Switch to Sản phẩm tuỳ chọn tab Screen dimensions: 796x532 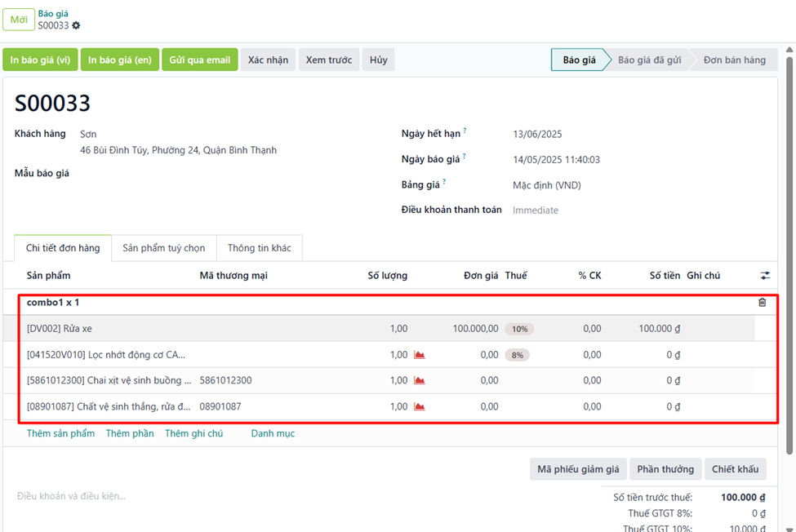(164, 248)
